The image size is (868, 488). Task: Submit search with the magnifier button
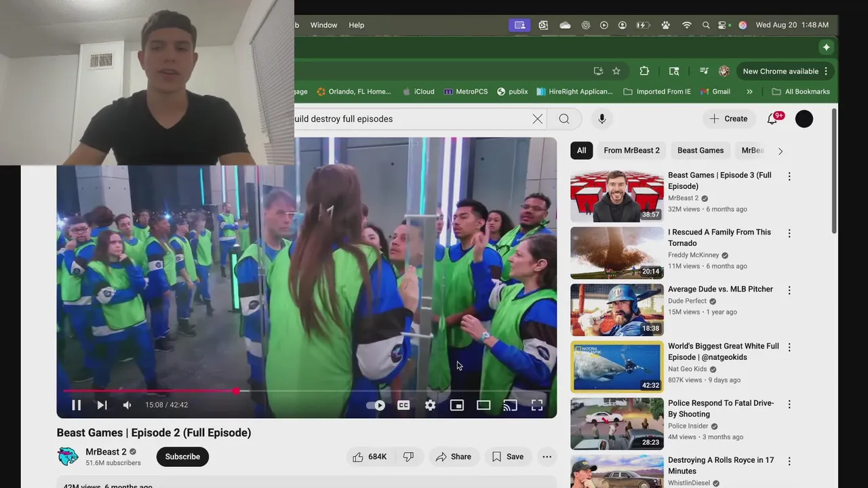click(564, 119)
